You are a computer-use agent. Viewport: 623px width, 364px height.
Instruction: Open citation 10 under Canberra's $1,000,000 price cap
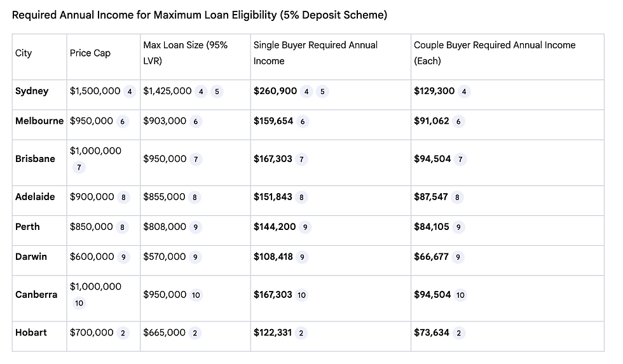click(79, 303)
